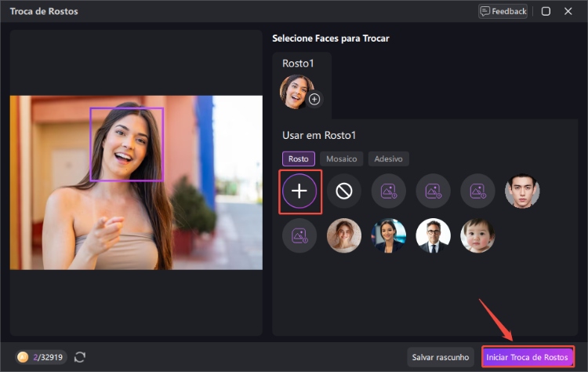Switch to the Adesivo tab
This screenshot has width=588, height=372.
389,159
